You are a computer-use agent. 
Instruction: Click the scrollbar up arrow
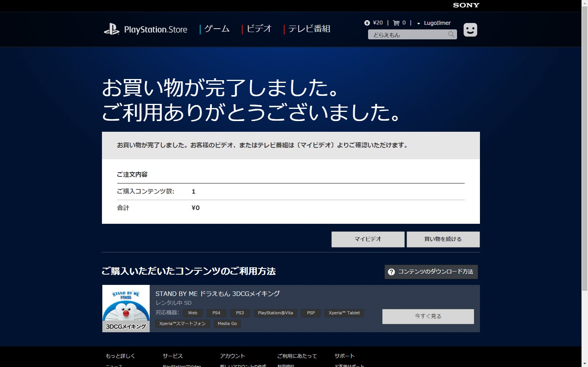tap(585, 3)
